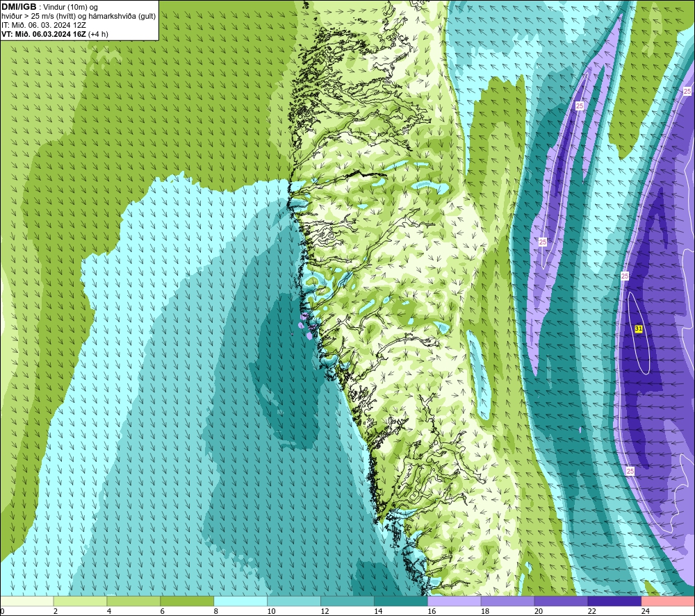The width and height of the screenshot is (695, 616).
Task: Click the 'Vindur (10m) og' label
Action: click(x=70, y=7)
